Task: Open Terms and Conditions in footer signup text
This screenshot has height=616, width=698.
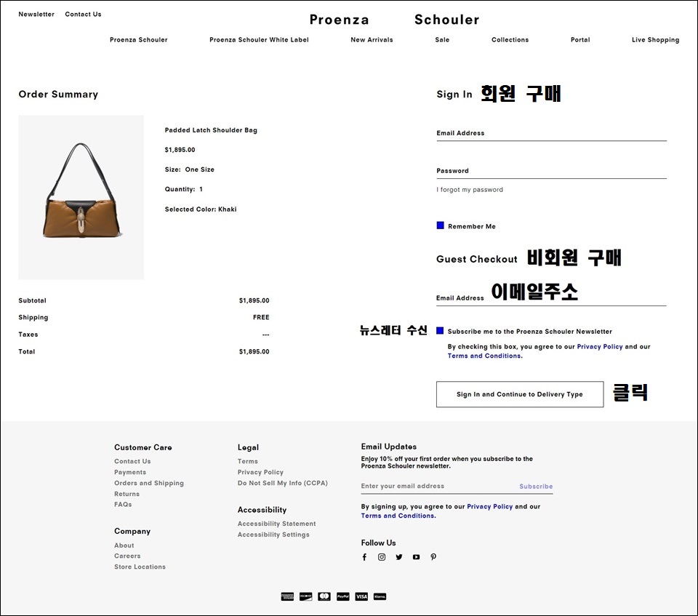Action: (398, 516)
